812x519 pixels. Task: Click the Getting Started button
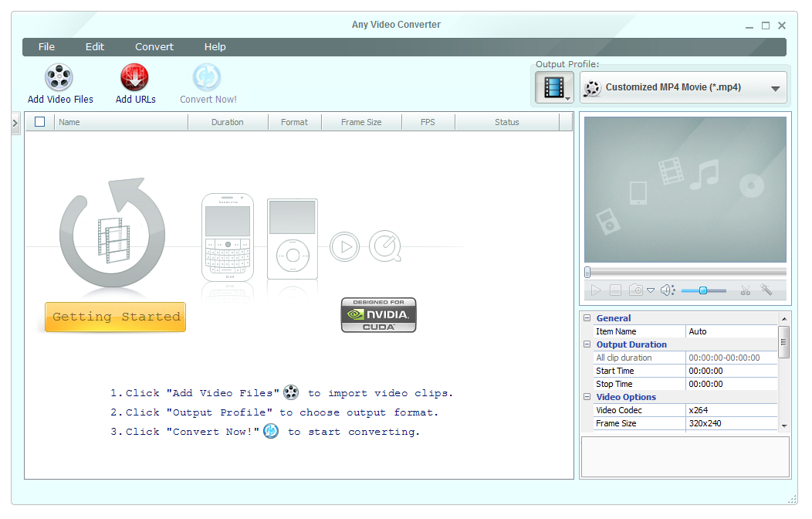116,317
